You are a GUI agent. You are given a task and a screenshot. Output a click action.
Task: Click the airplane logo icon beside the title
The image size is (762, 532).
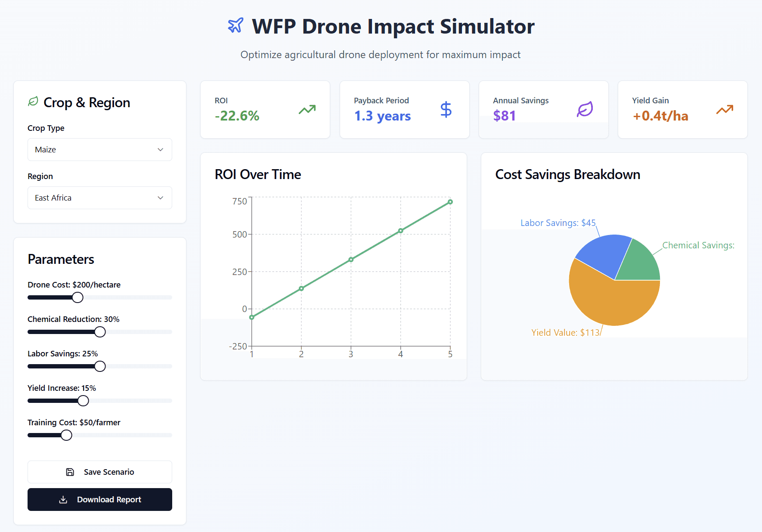pyautogui.click(x=235, y=25)
